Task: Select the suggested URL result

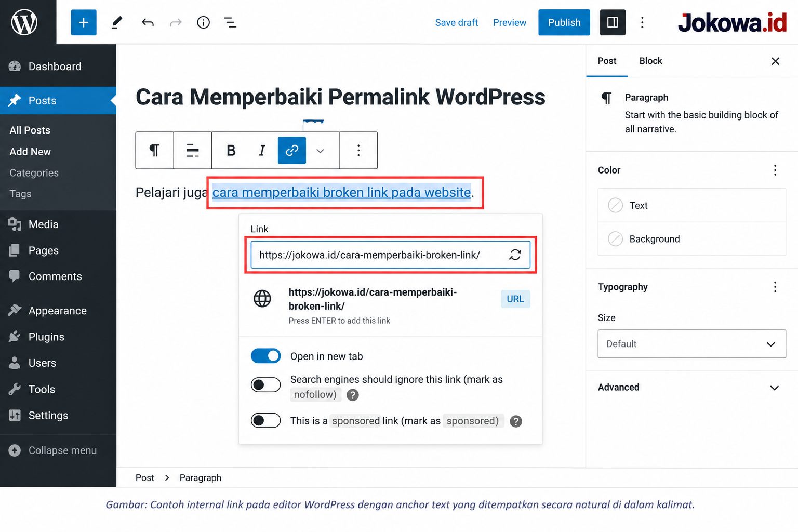Action: 391,306
